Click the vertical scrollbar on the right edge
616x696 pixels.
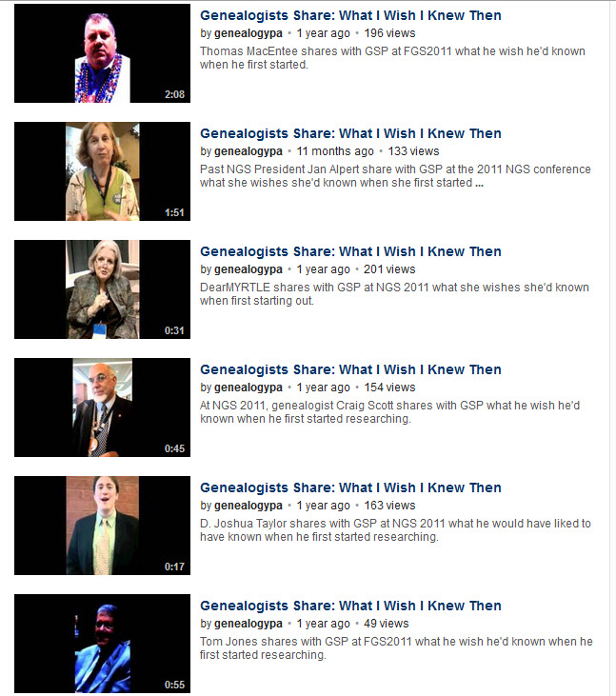pyautogui.click(x=613, y=348)
